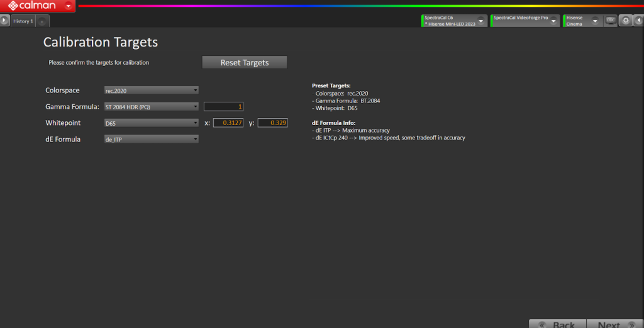Image resolution: width=644 pixels, height=328 pixels.
Task: Open the Colorspace dropdown showing rec.2020
Action: click(x=152, y=90)
